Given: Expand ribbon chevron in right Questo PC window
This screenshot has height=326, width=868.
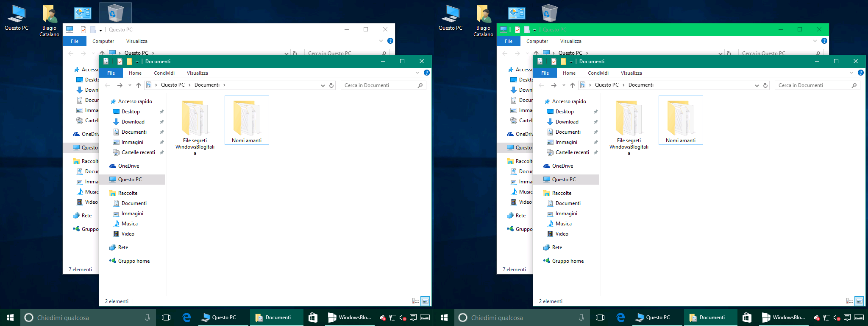Looking at the screenshot, I should pos(815,41).
